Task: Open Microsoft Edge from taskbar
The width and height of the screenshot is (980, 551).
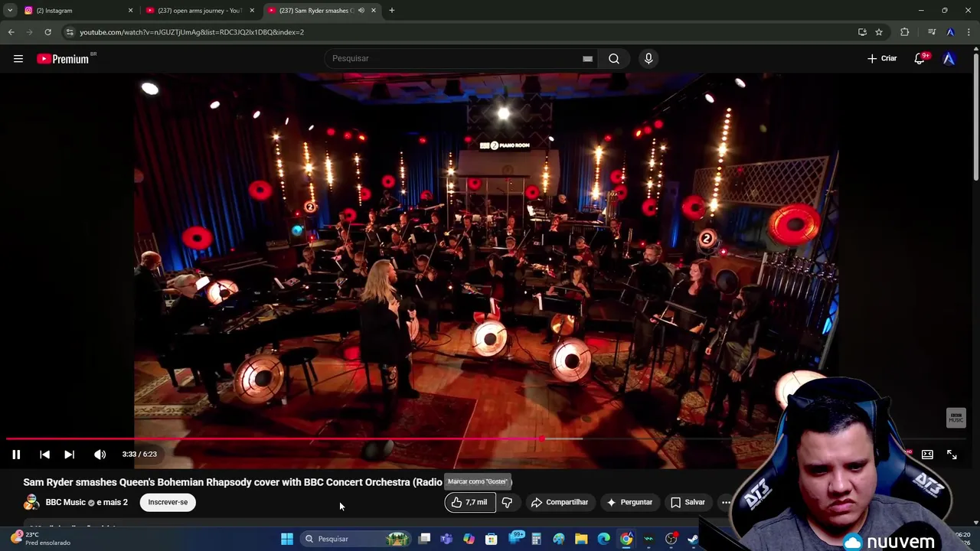Action: (x=604, y=539)
